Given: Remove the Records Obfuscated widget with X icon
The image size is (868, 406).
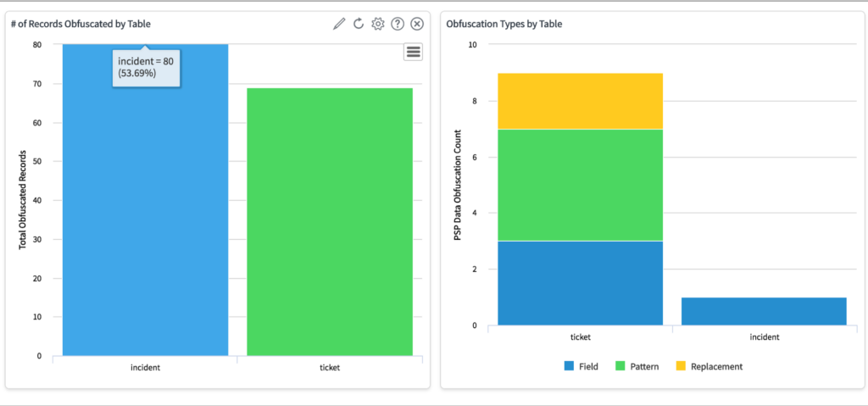Looking at the screenshot, I should [x=417, y=24].
